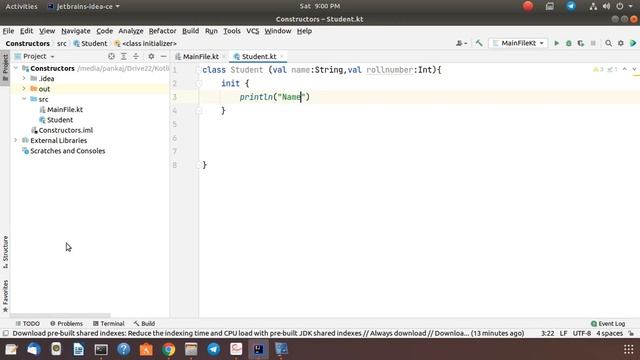Open the Event Log
640x360 pixels.
(608, 324)
